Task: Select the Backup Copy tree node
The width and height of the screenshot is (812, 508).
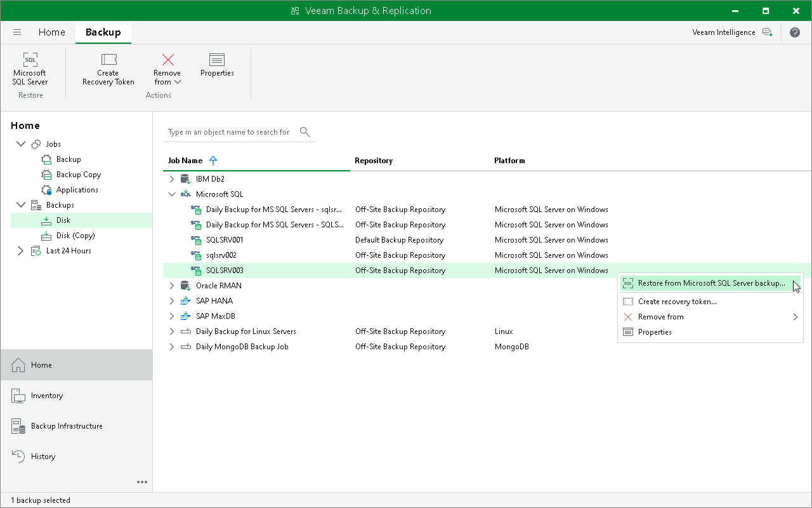Action: pos(79,175)
